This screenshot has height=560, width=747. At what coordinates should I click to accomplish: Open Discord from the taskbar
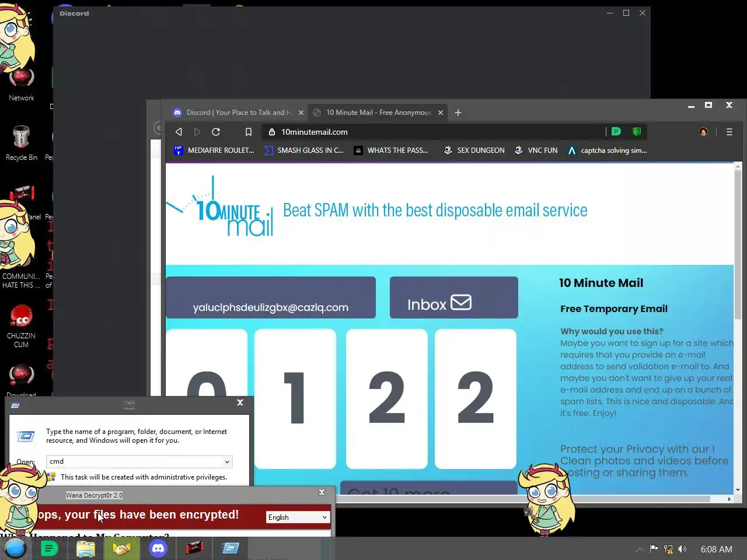pyautogui.click(x=158, y=548)
